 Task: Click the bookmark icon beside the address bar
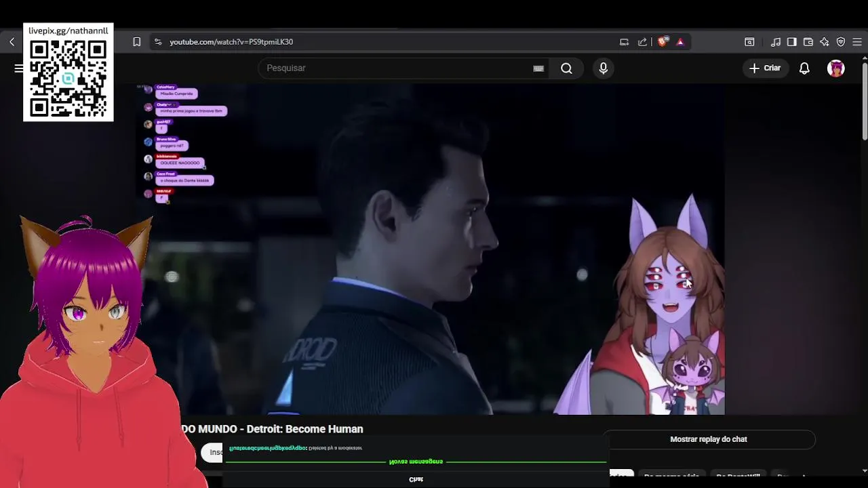[136, 42]
